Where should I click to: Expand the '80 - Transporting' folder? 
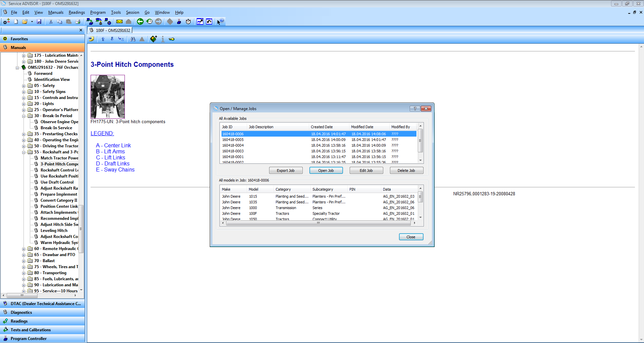click(24, 273)
